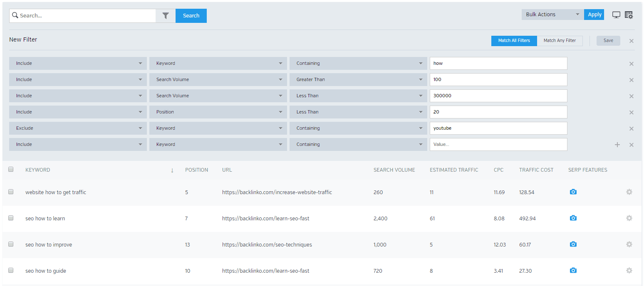Save the current filter
The width and height of the screenshot is (644, 286).
point(608,41)
